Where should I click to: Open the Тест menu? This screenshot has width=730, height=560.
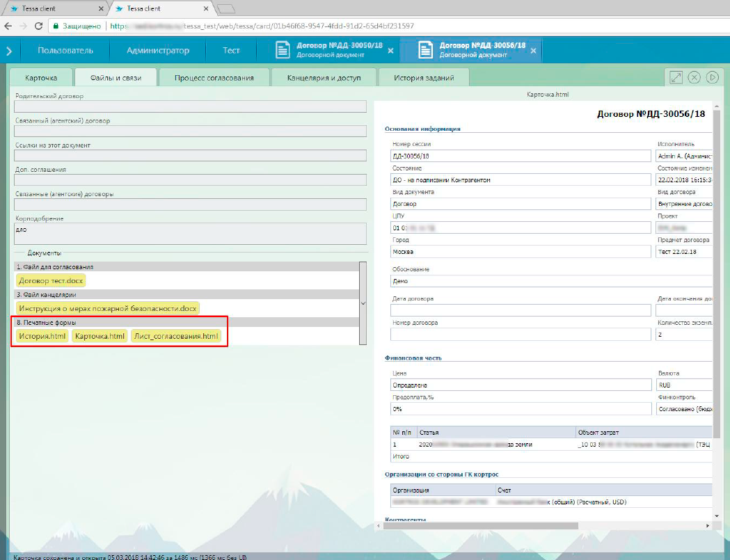(x=231, y=51)
